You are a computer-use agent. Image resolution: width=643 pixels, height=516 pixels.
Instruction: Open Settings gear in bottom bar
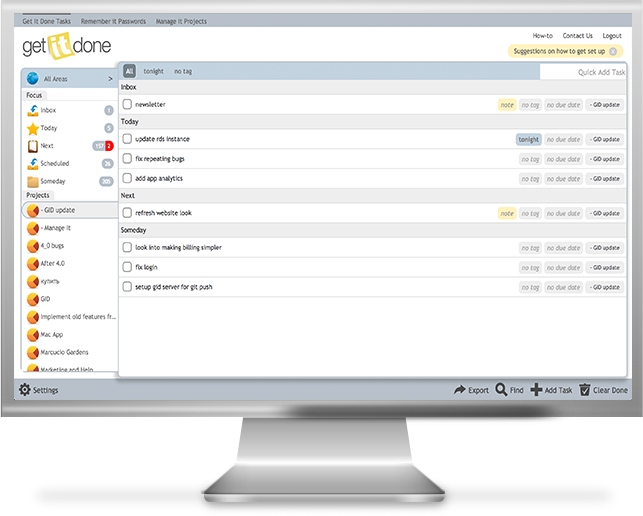click(x=25, y=390)
